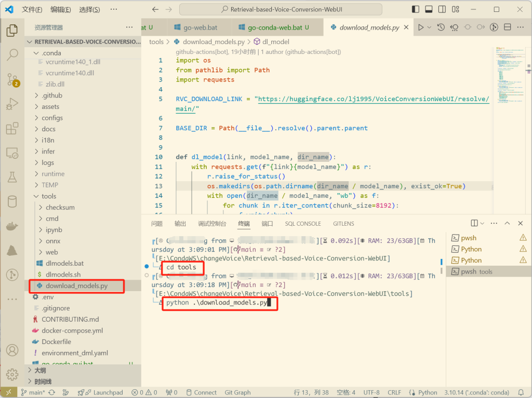The height and width of the screenshot is (398, 532).
Task: Open the Git Graph circle icon in activity bar
Action: (x=12, y=275)
